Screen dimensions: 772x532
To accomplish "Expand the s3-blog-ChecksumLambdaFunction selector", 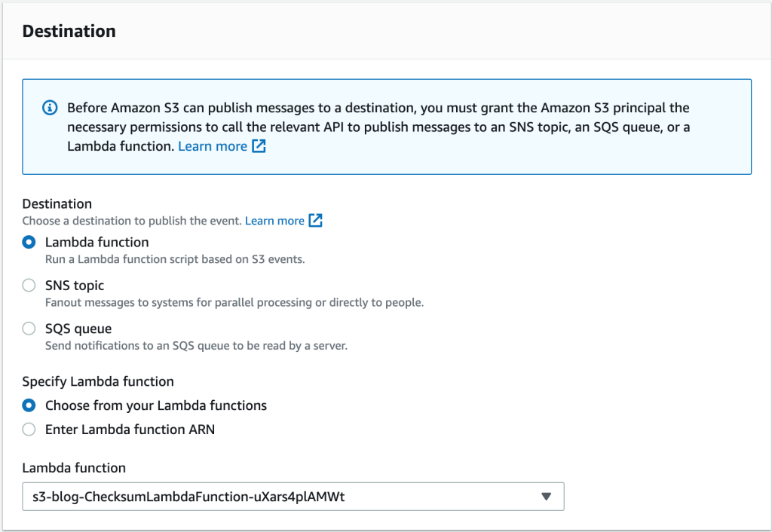I will coord(293,496).
